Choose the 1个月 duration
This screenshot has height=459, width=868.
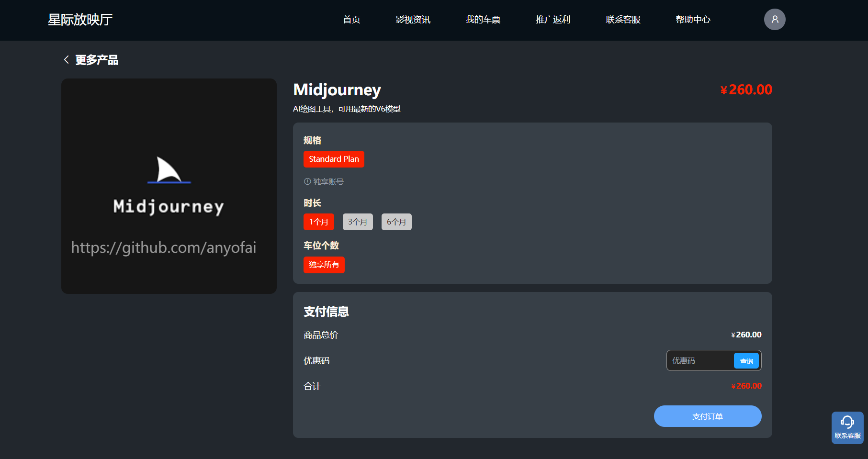coord(319,222)
